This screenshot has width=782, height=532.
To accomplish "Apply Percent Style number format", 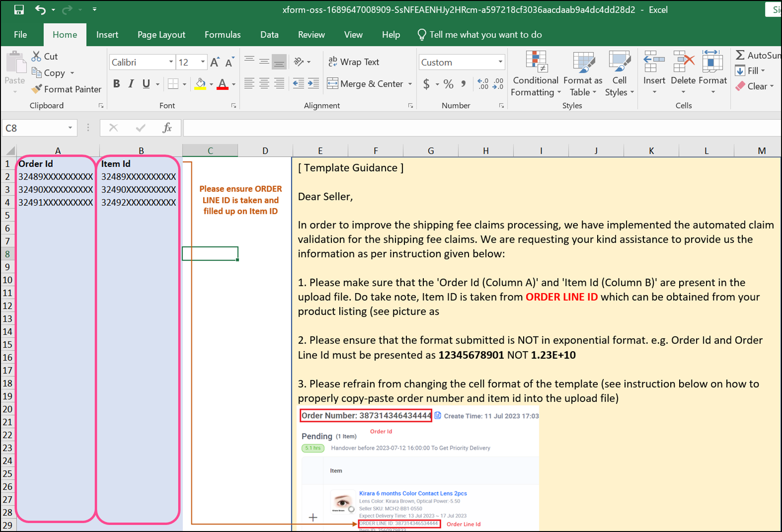I will tap(448, 83).
